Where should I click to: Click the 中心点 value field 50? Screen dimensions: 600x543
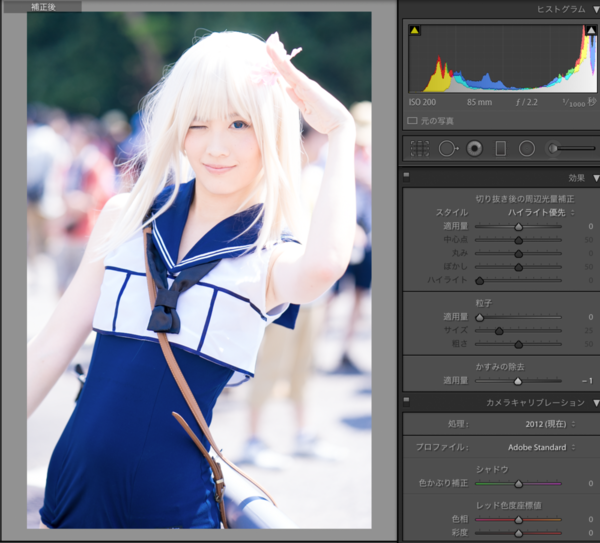[589, 240]
